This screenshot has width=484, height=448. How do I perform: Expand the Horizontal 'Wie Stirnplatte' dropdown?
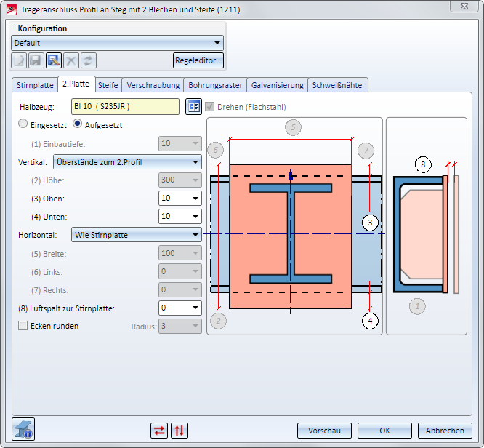136,234
